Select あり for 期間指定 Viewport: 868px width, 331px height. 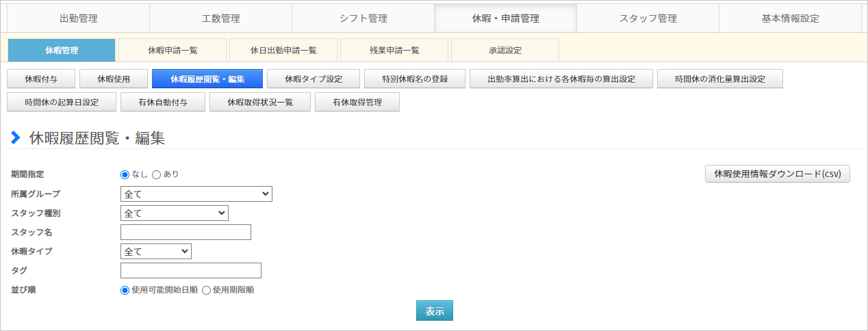(x=156, y=174)
